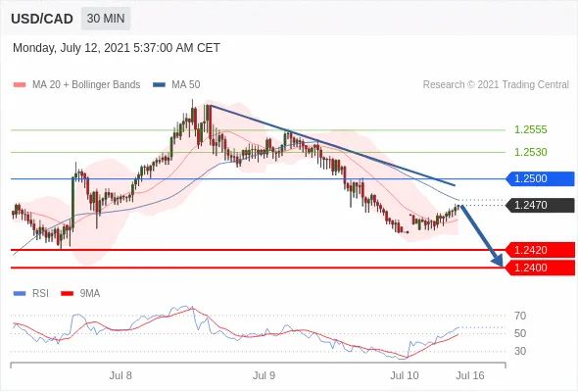Click the 30 MIN timeframe button
The image size is (578, 392).
[106, 19]
